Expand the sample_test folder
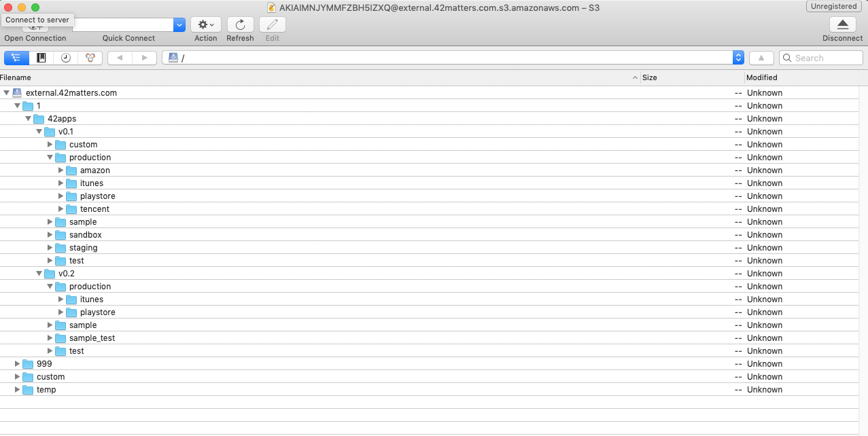 tap(50, 338)
